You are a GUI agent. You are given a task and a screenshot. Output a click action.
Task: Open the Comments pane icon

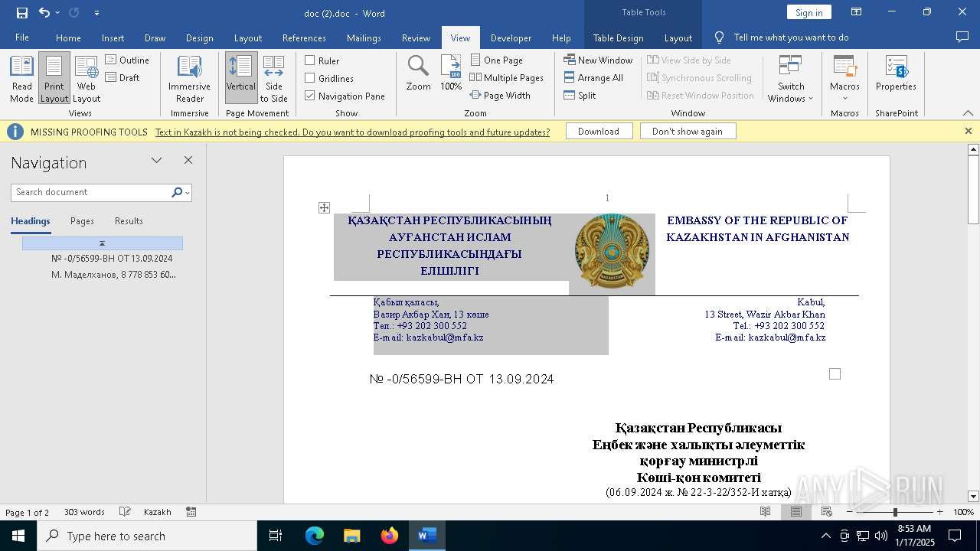(x=962, y=37)
